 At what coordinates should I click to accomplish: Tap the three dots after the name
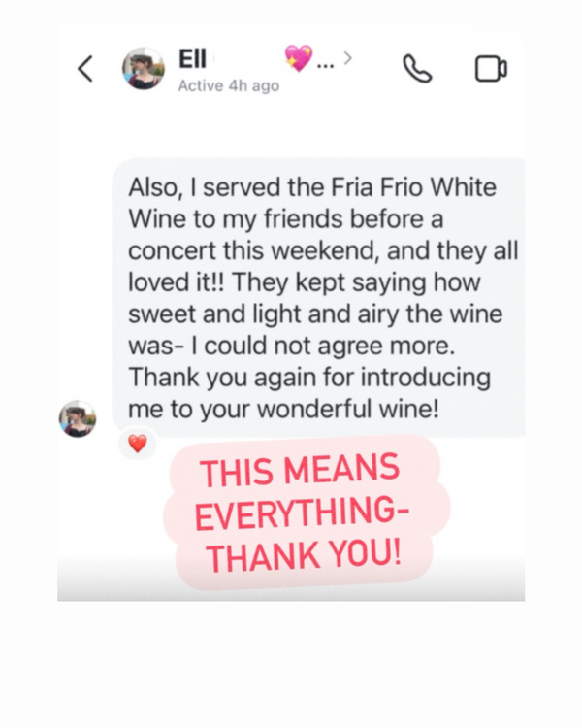click(325, 66)
